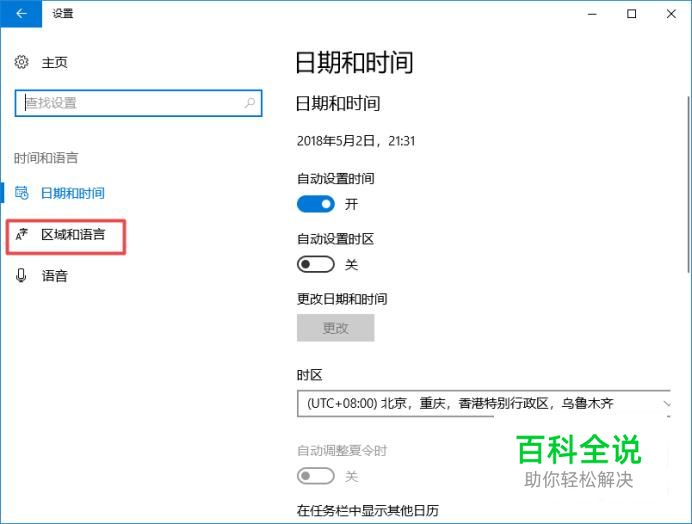This screenshot has height=524, width=692.
Task: Open 语音 in the sidebar
Action: (x=55, y=276)
